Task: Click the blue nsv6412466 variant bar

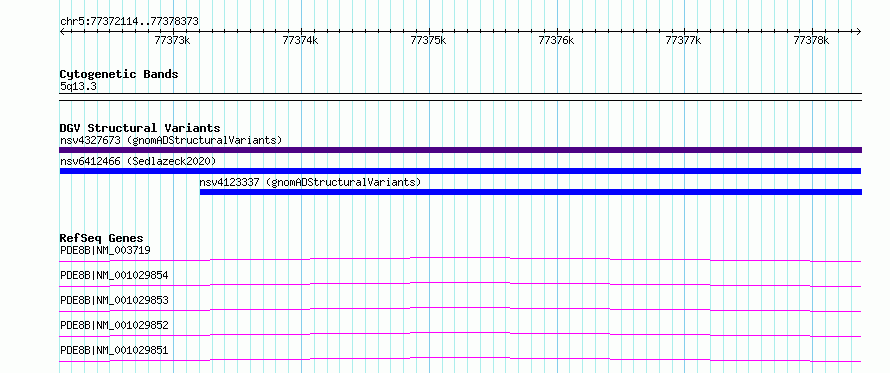Action: pyautogui.click(x=460, y=171)
